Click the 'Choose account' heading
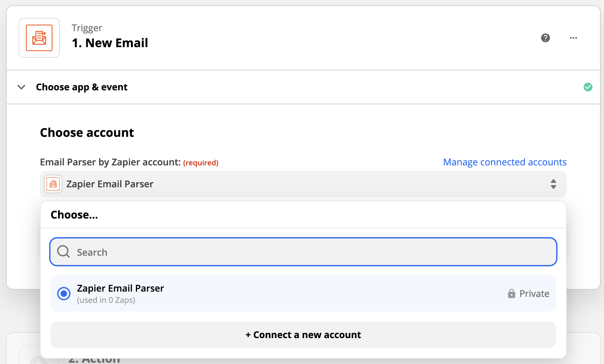 tap(87, 133)
